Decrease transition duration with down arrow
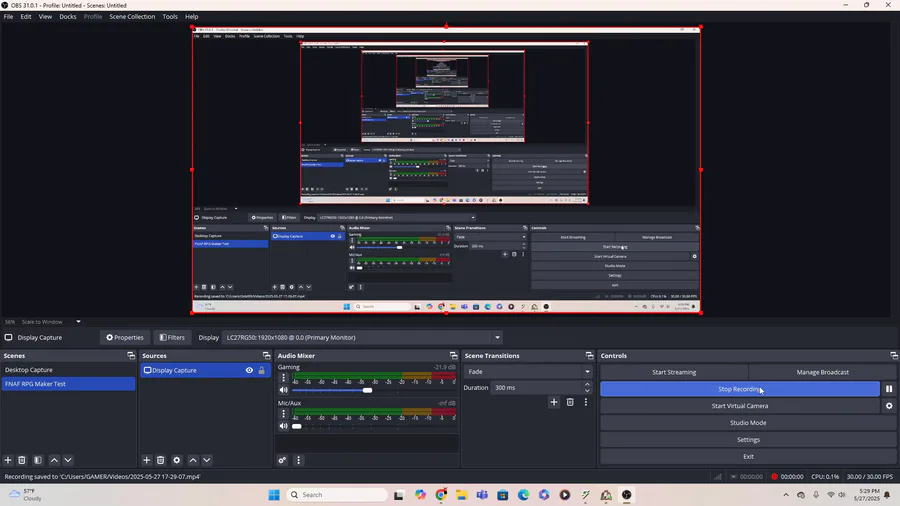Image resolution: width=900 pixels, height=506 pixels. (587, 391)
